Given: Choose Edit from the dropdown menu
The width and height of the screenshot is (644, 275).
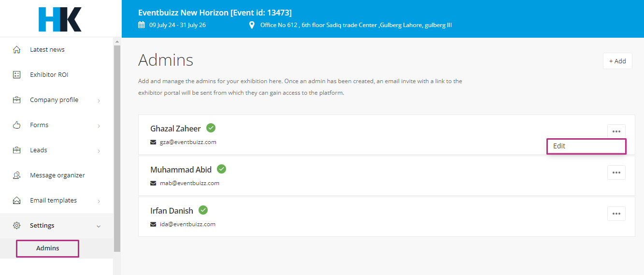Looking at the screenshot, I should 587,146.
